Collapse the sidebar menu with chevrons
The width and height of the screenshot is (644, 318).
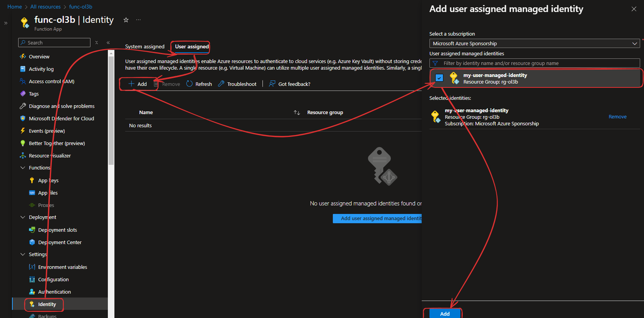pos(108,43)
